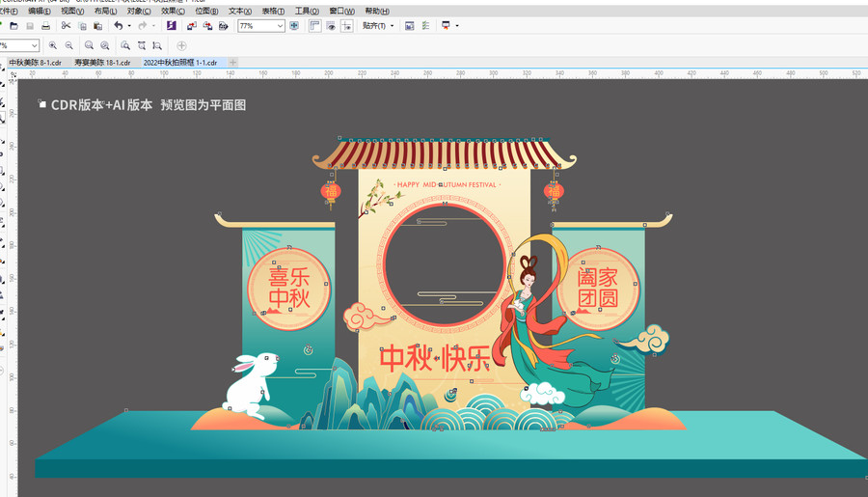Switch to 中秋美陈 8-1.cdr tab
The height and width of the screenshot is (497, 868).
(36, 63)
